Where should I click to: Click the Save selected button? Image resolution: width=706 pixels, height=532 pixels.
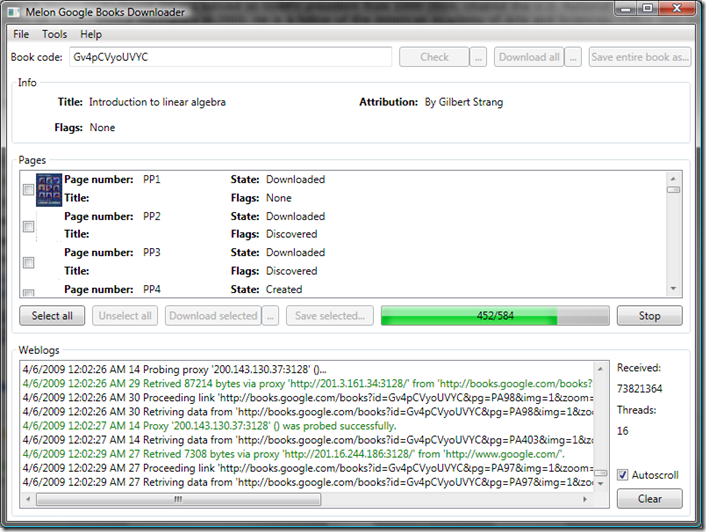[x=330, y=316]
